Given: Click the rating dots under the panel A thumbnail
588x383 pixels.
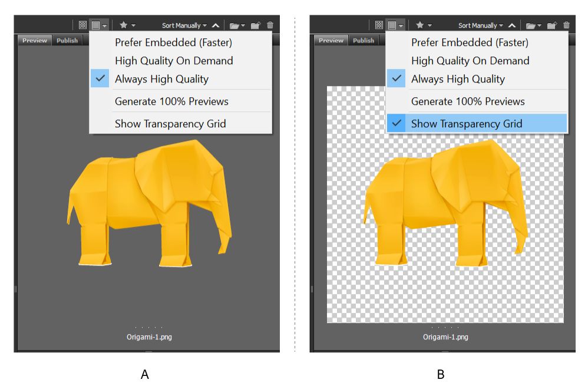Looking at the screenshot, I should click(x=149, y=328).
